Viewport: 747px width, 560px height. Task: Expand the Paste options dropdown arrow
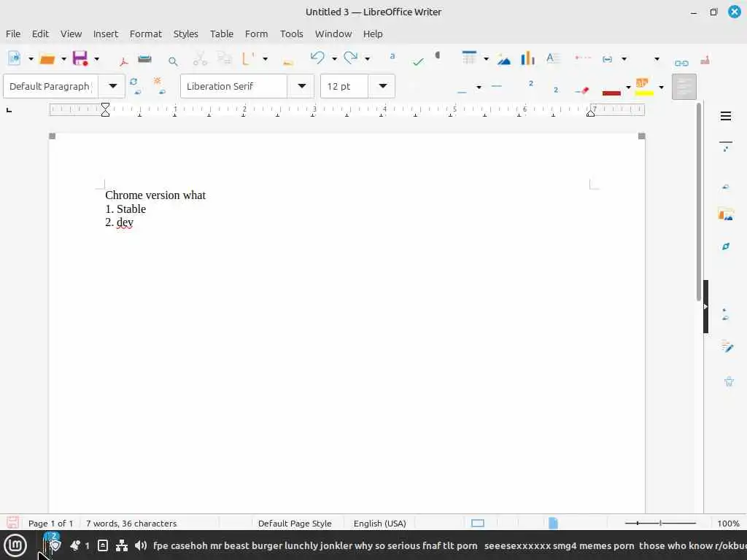[265, 59]
